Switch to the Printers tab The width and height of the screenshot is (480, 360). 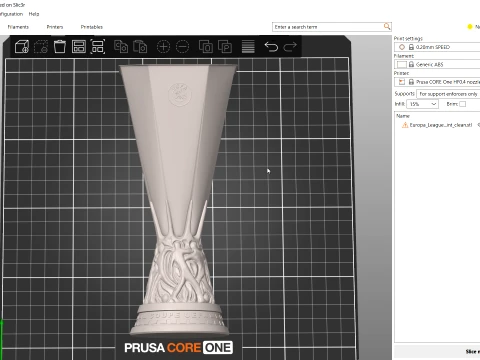pos(55,27)
